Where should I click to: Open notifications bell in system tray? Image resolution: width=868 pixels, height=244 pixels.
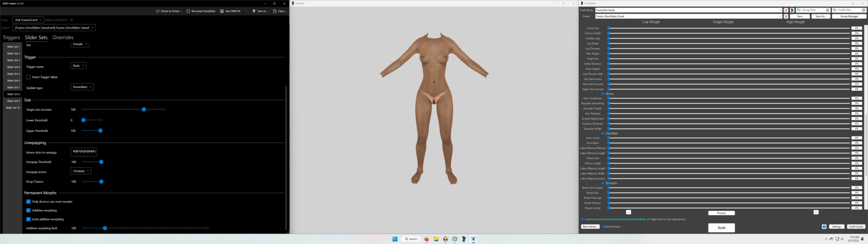[863, 239]
